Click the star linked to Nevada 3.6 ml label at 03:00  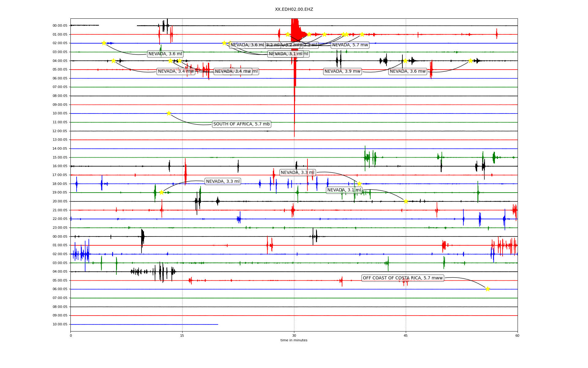point(104,43)
